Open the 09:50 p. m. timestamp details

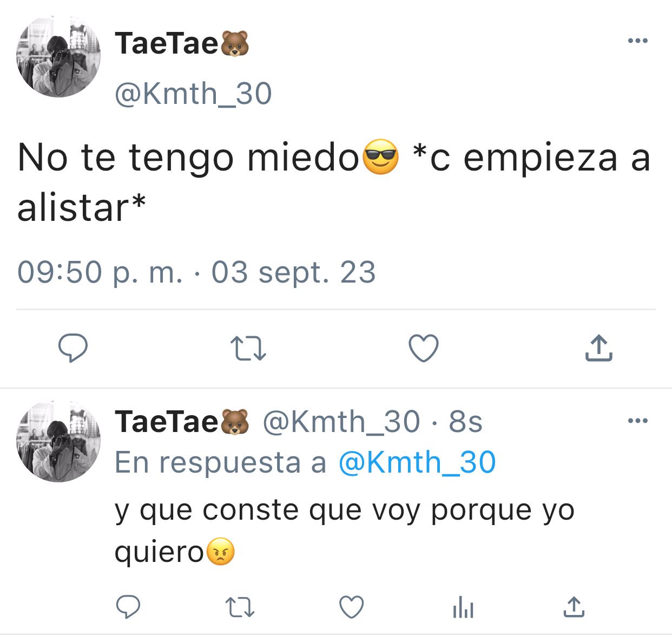196,272
